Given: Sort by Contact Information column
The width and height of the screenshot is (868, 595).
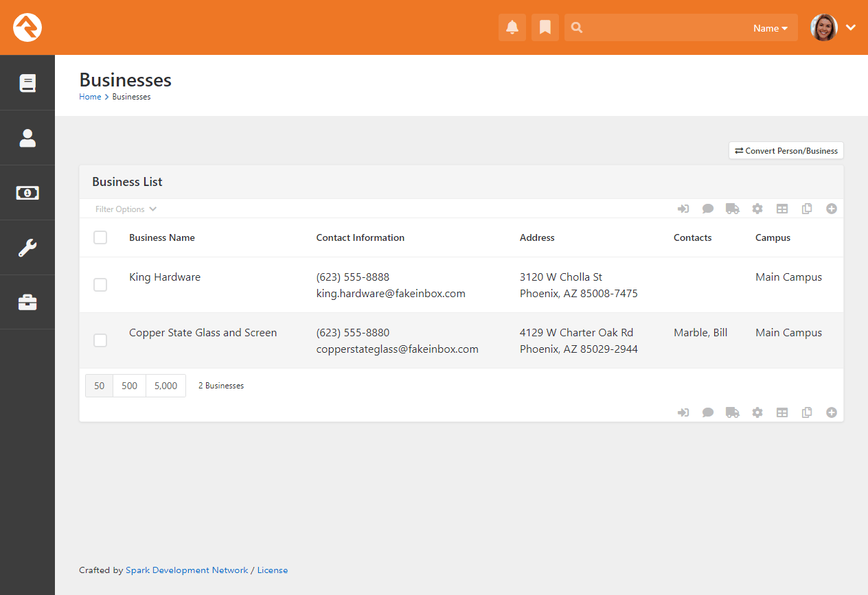Looking at the screenshot, I should point(361,237).
